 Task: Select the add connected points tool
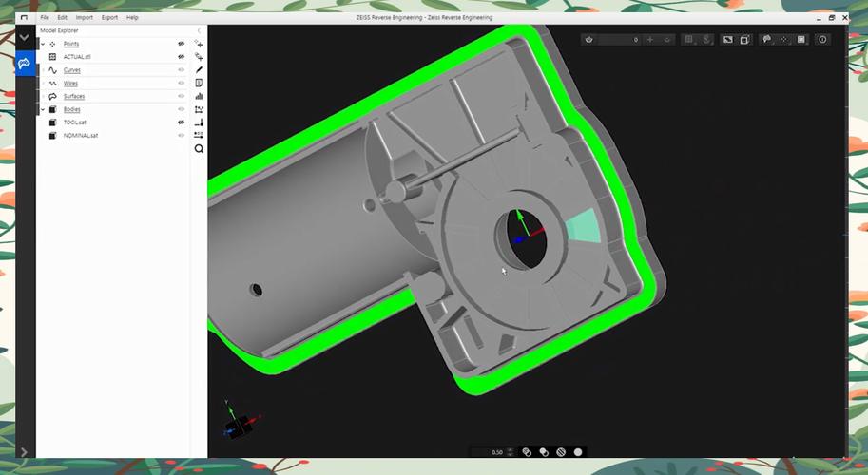(x=199, y=57)
